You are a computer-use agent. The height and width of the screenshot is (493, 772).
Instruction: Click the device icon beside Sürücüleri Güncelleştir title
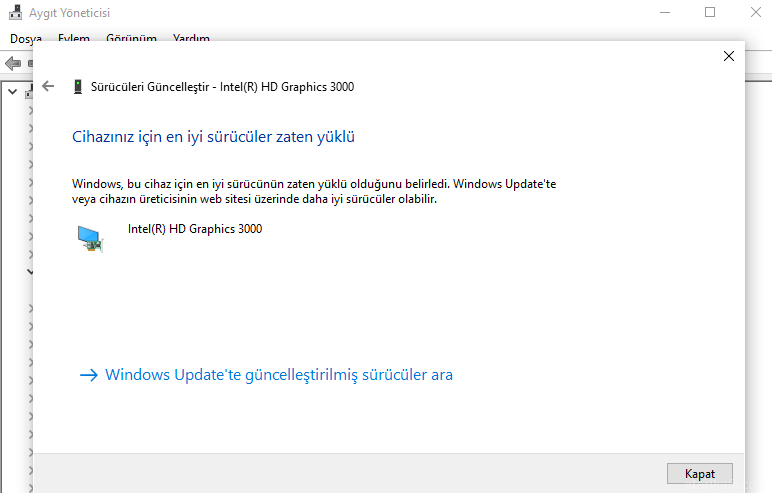click(78, 87)
